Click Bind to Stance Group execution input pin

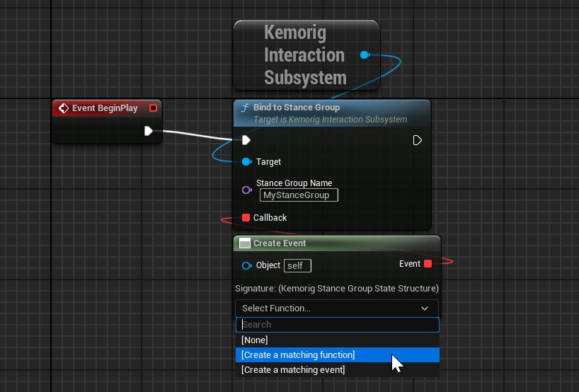[246, 140]
